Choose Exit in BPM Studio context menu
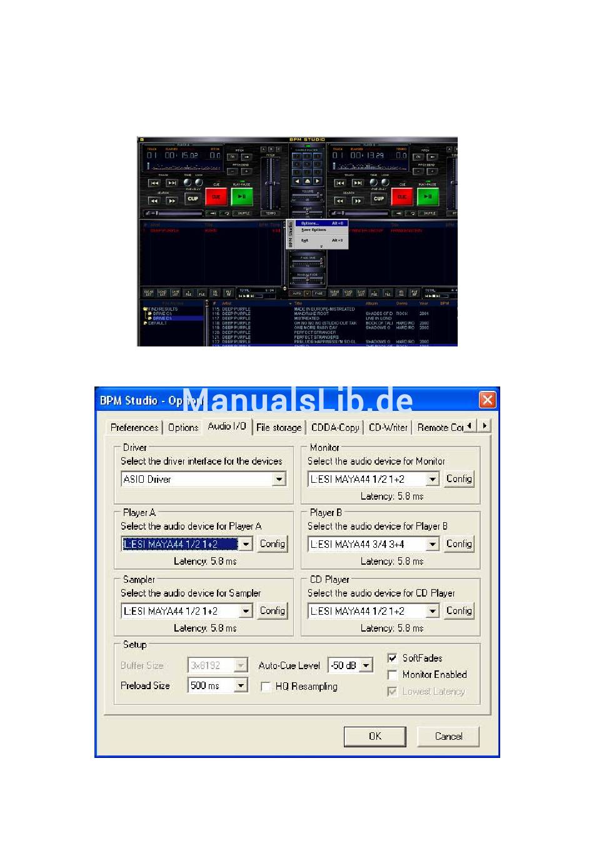The width and height of the screenshot is (594, 868). [x=322, y=240]
